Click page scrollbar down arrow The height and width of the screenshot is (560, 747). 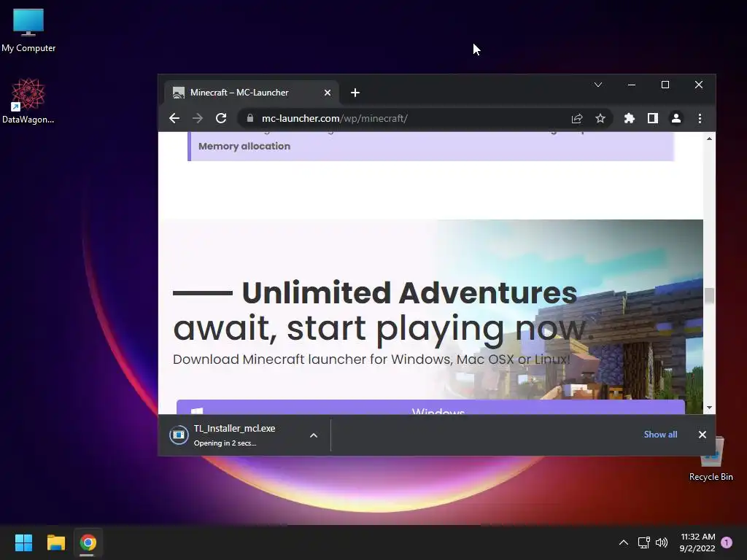click(709, 408)
